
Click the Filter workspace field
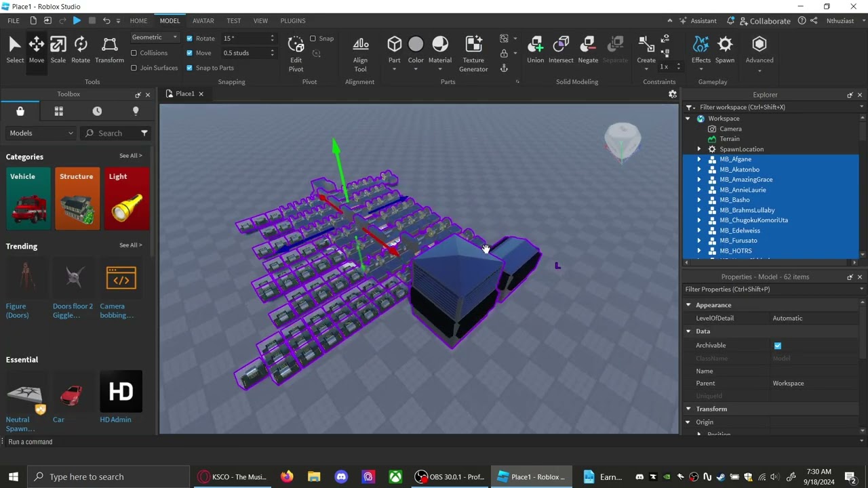pos(773,107)
